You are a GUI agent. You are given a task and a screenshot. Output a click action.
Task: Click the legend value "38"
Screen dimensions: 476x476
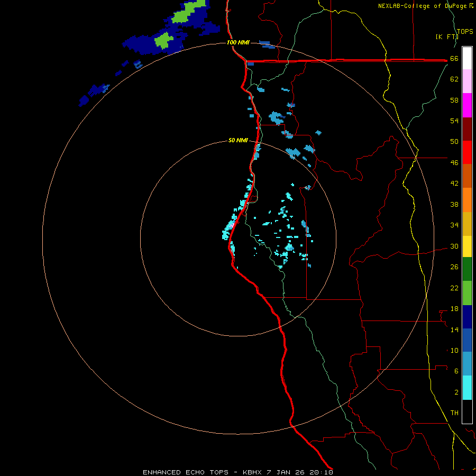pos(454,204)
